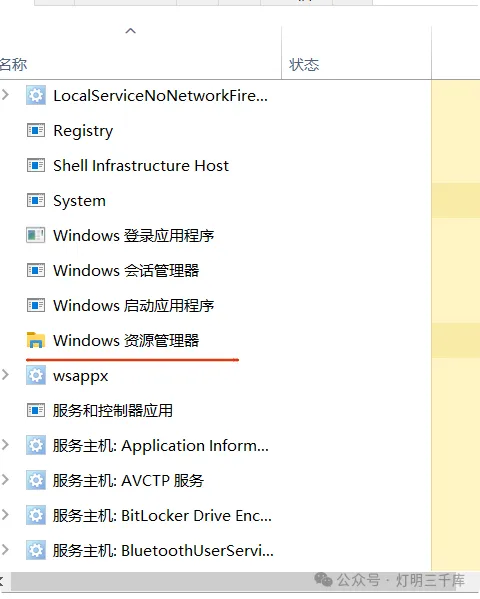Click the Windows 资源管理器 folder icon
Image resolution: width=480 pixels, height=599 pixels.
click(x=36, y=340)
